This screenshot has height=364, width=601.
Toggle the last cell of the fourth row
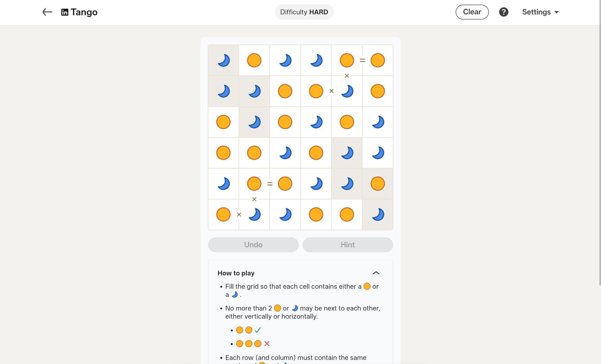point(378,153)
